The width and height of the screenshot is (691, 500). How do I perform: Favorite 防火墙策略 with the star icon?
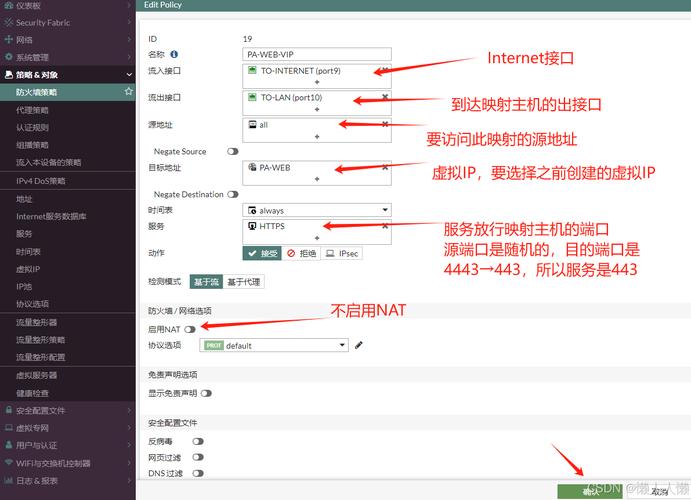128,91
